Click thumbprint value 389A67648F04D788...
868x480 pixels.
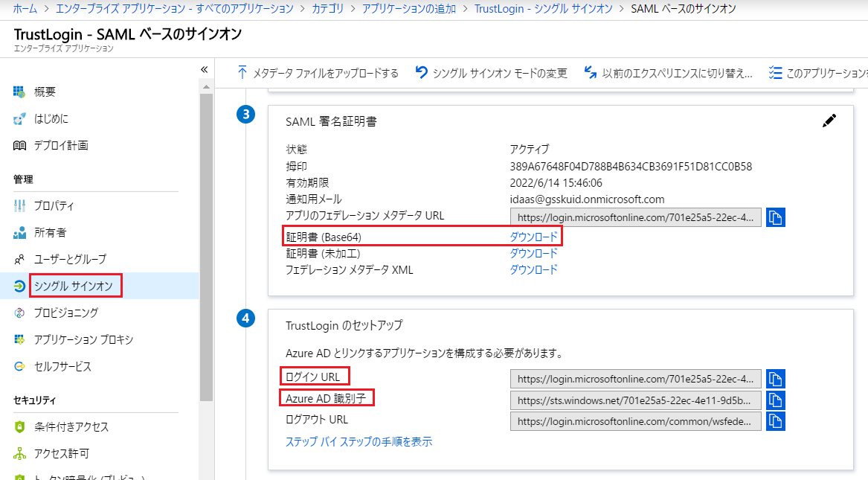click(631, 167)
